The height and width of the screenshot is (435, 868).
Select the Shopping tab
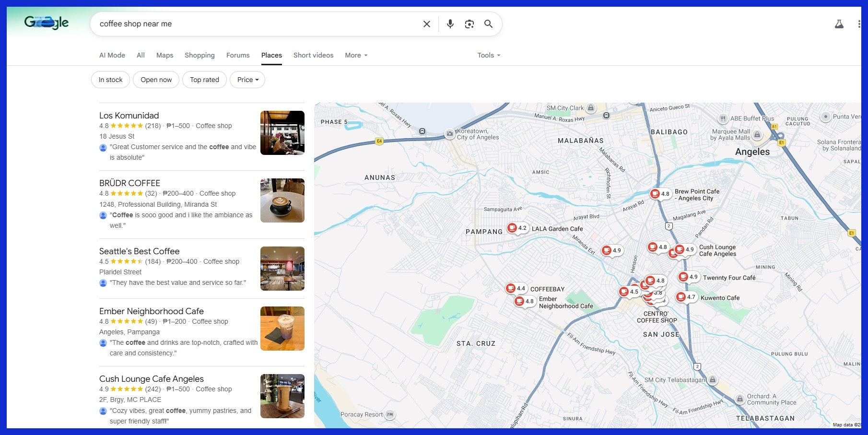tap(199, 55)
